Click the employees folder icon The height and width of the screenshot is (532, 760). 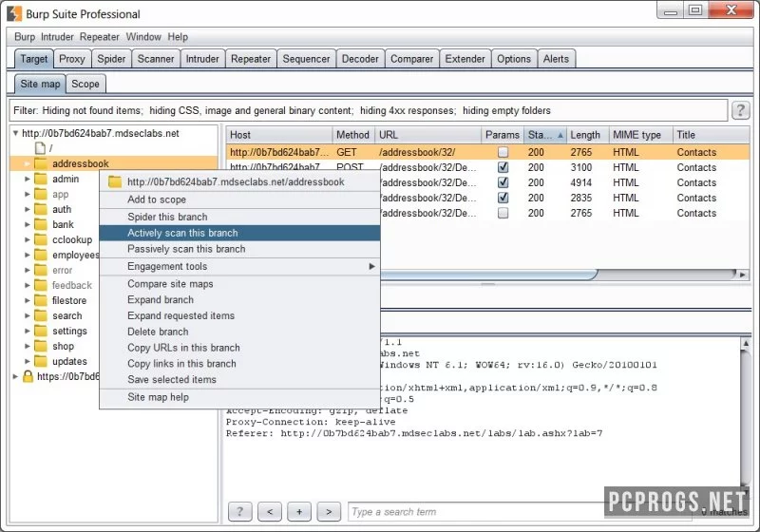click(x=41, y=255)
